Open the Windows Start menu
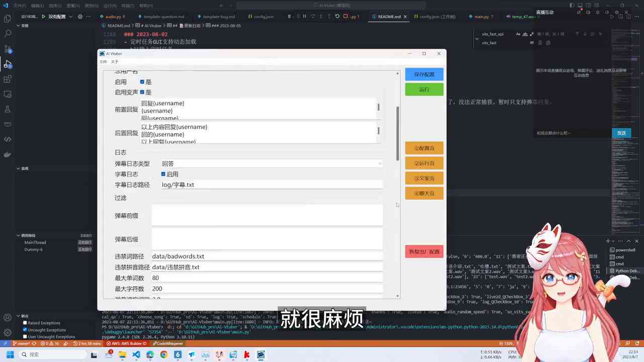 click(x=10, y=354)
